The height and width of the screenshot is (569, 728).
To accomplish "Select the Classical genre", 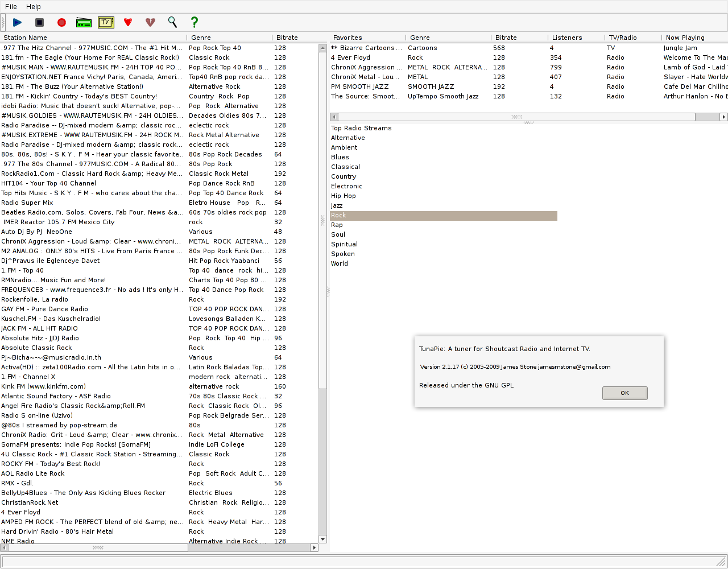I will coord(444,167).
